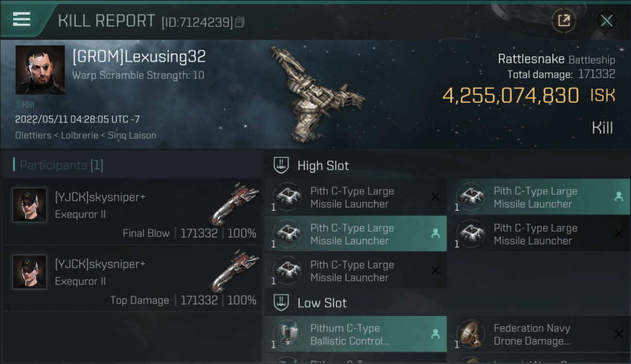631x364 pixels.
Task: Click the Rattlesnake ship image
Action: pyautogui.click(x=315, y=92)
